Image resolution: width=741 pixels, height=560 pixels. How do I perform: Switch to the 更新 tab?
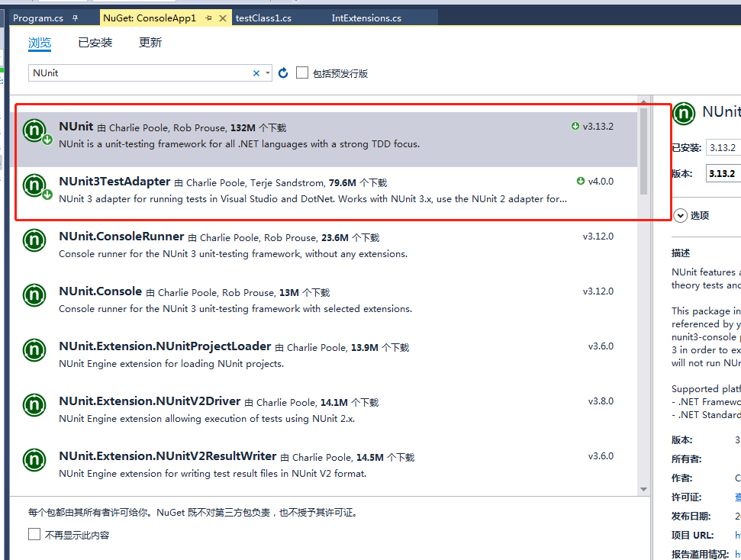point(150,43)
